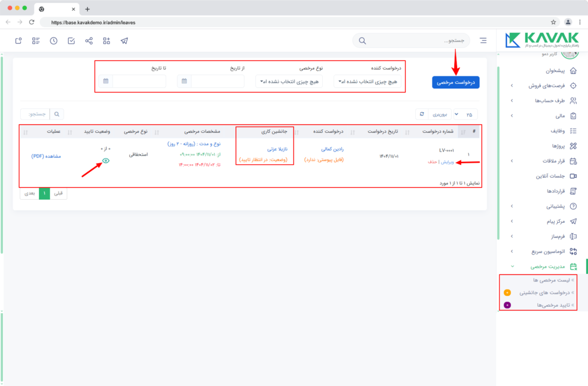
Task: Click the blue درخواست مرخصی button
Action: (455, 83)
